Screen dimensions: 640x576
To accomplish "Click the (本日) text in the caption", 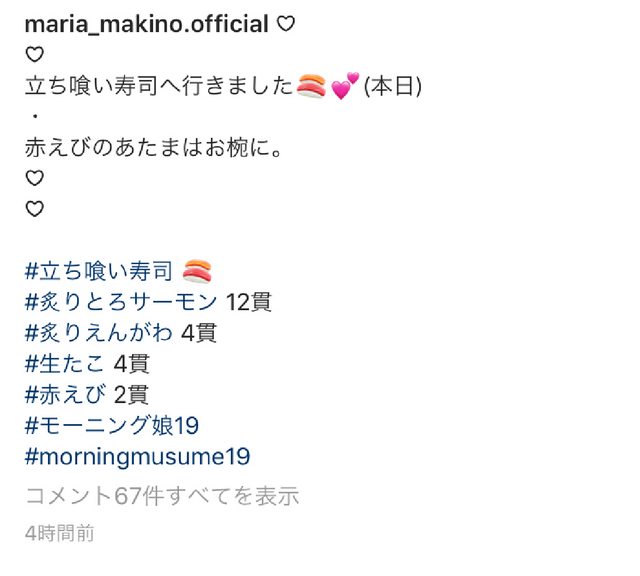I will [393, 87].
